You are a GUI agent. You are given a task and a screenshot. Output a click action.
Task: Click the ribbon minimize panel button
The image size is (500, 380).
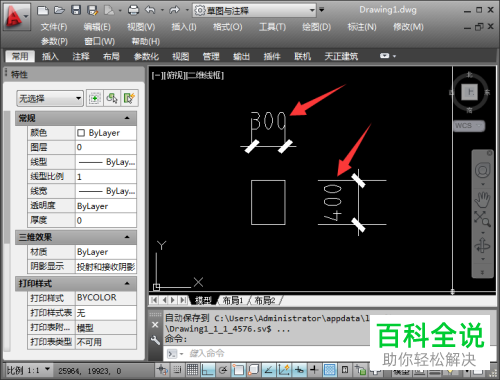tap(384, 56)
